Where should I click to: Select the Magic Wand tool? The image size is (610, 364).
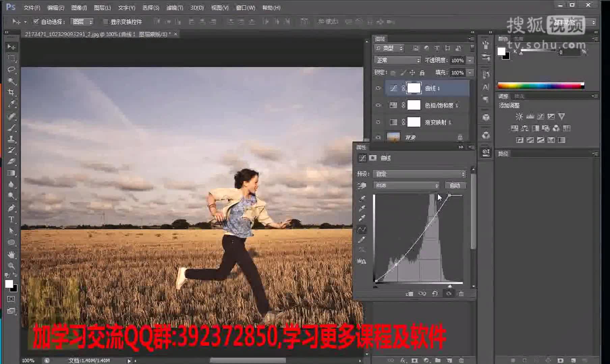click(11, 81)
